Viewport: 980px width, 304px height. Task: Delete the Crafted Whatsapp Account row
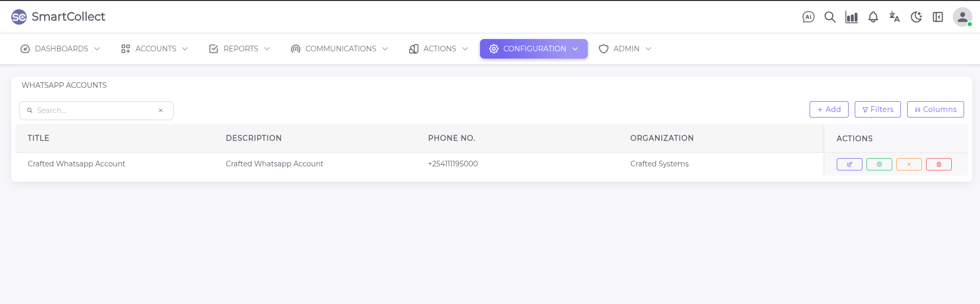[x=938, y=164]
